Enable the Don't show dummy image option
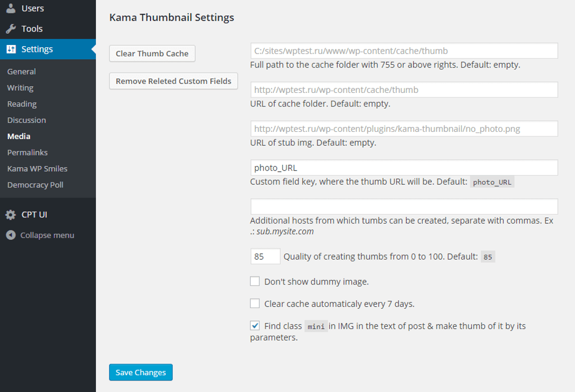Image resolution: width=575 pixels, height=392 pixels. tap(255, 280)
